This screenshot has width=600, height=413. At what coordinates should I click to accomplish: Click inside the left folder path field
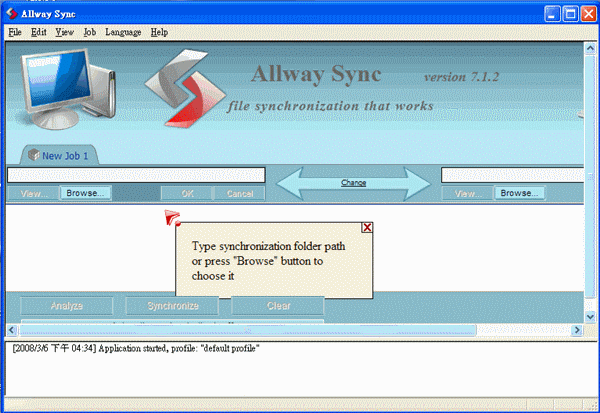point(135,175)
